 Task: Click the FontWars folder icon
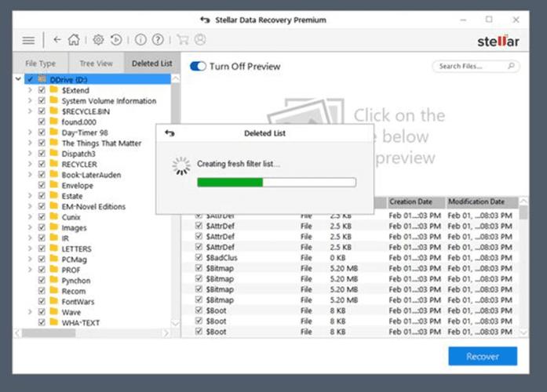click(x=53, y=301)
